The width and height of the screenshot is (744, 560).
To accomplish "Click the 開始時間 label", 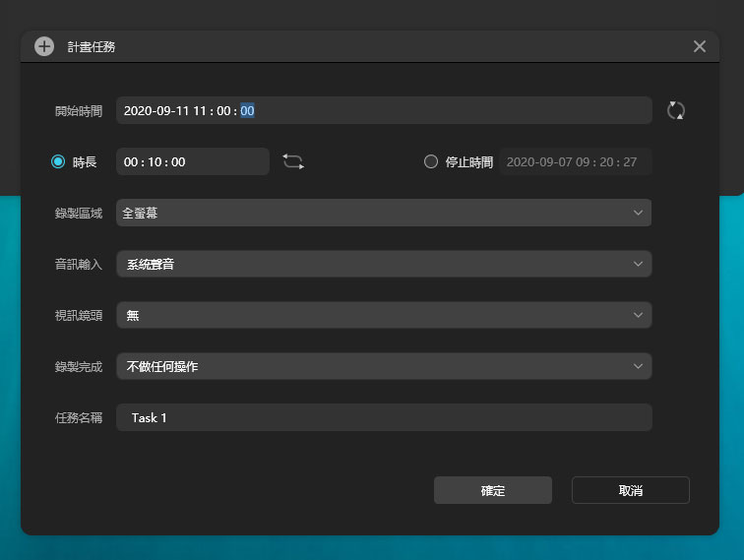I will (x=79, y=111).
